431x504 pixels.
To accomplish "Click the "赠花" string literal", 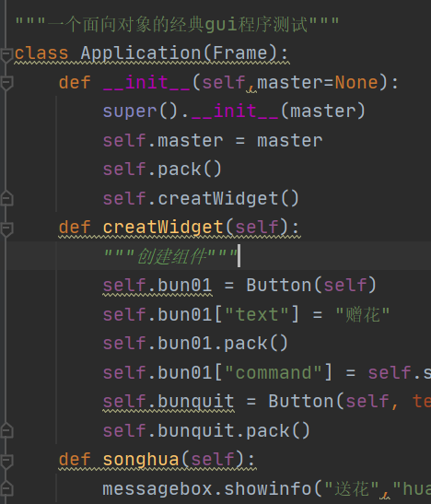I will point(363,315).
